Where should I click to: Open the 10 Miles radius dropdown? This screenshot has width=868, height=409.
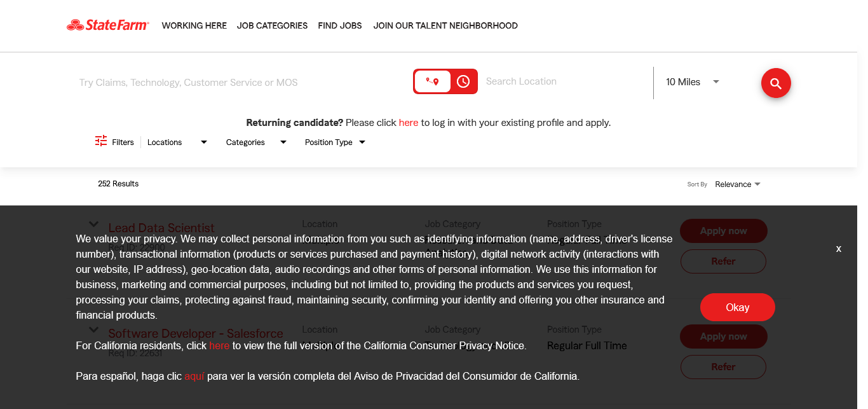692,82
